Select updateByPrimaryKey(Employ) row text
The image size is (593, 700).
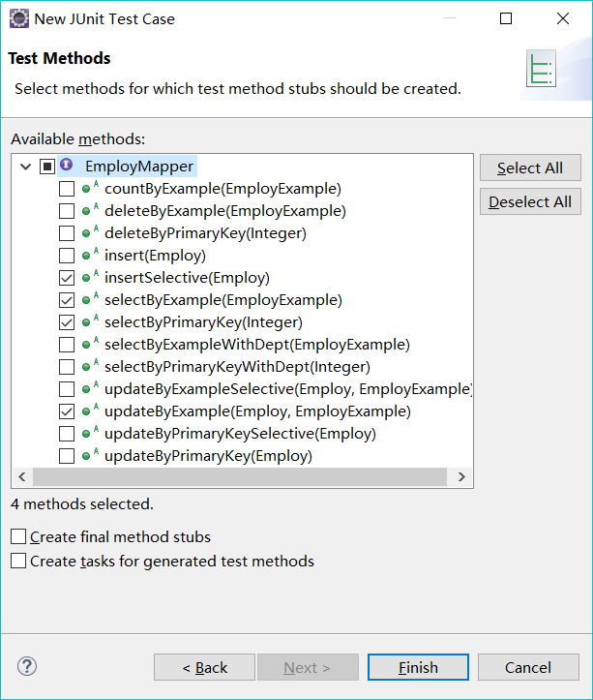(208, 456)
